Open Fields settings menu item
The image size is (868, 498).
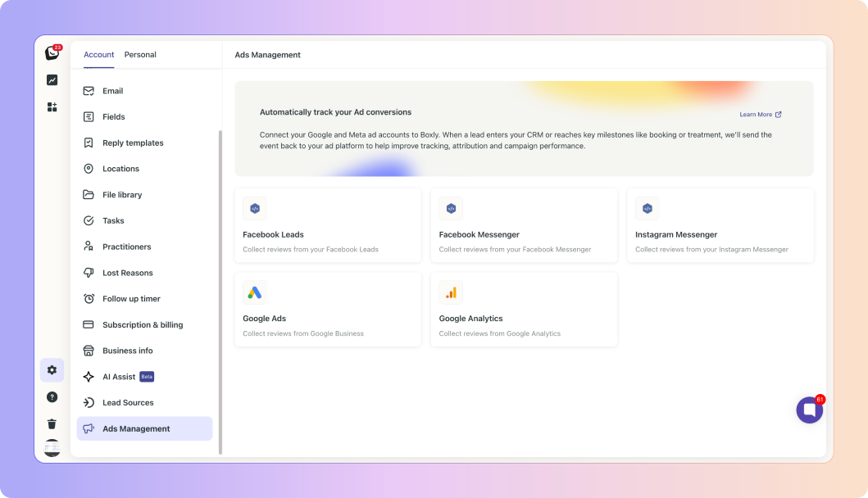[x=144, y=117]
